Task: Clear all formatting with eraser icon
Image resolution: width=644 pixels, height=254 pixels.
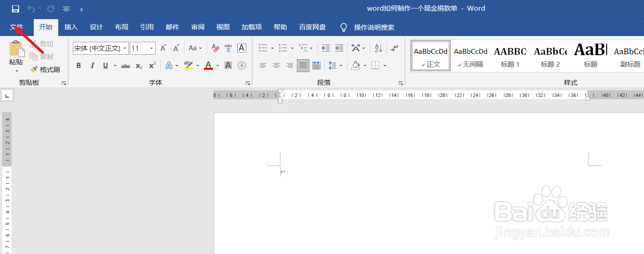Action: click(x=215, y=48)
